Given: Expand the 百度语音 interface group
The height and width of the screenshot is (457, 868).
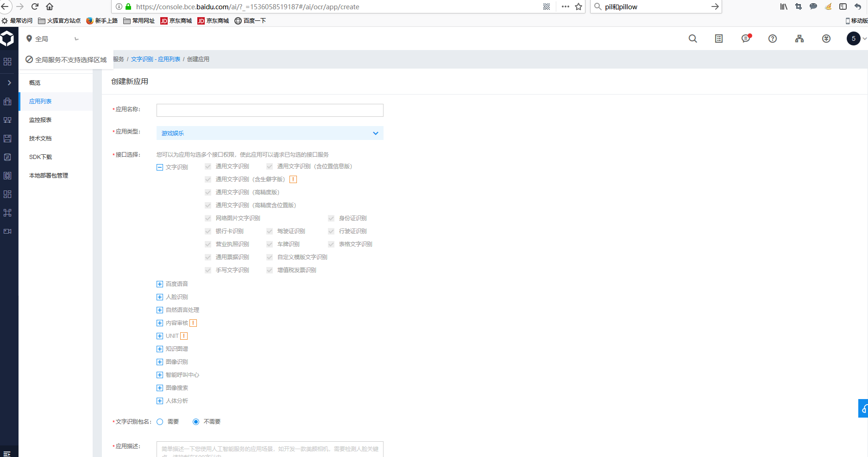Looking at the screenshot, I should click(160, 284).
